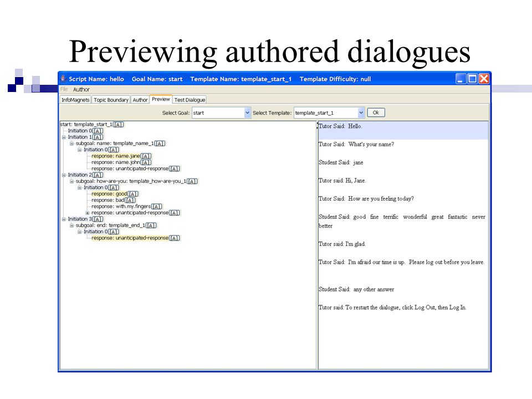This screenshot has width=532, height=399.
Task: Open the File menu
Action: click(64, 89)
